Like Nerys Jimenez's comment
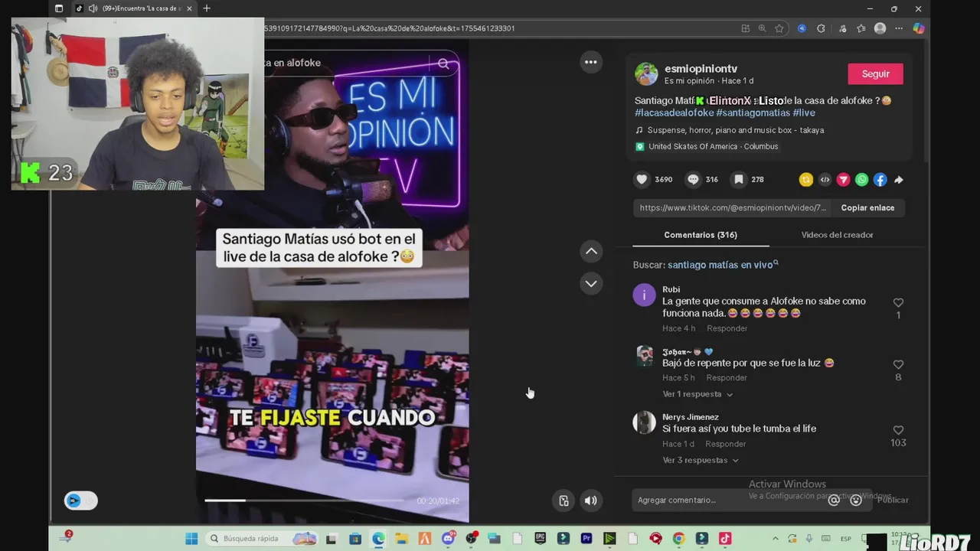This screenshot has height=551, width=980. point(898,430)
